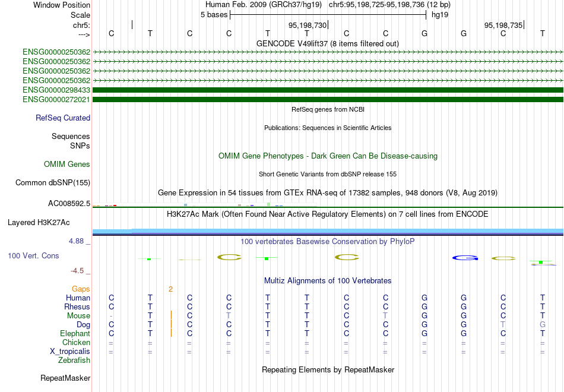This screenshot has width=564, height=392.
Task: Select the chr5: base position label
Action: (x=81, y=25)
